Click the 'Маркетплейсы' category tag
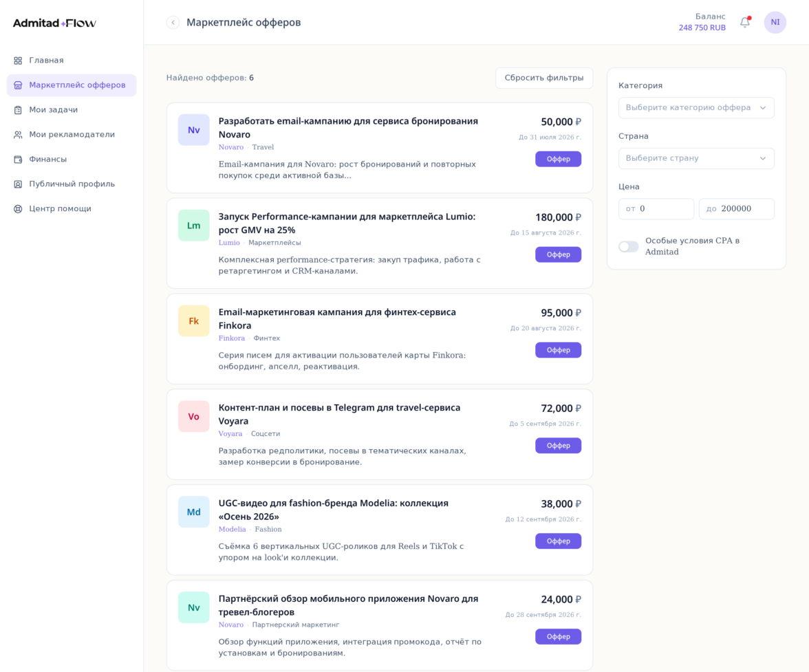The width and height of the screenshot is (809, 672). point(274,242)
